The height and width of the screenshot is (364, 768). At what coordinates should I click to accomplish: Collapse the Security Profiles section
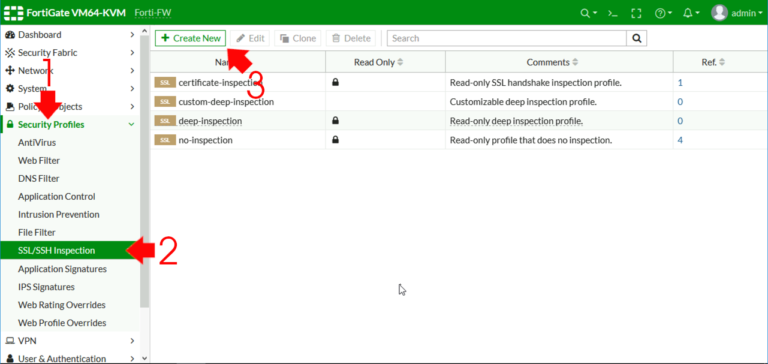(x=131, y=124)
